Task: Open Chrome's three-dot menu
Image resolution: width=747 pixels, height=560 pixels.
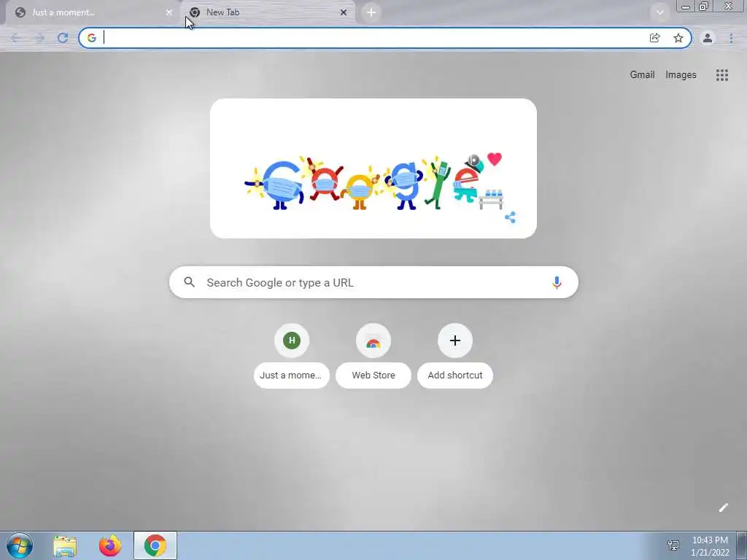Action: 731,38
